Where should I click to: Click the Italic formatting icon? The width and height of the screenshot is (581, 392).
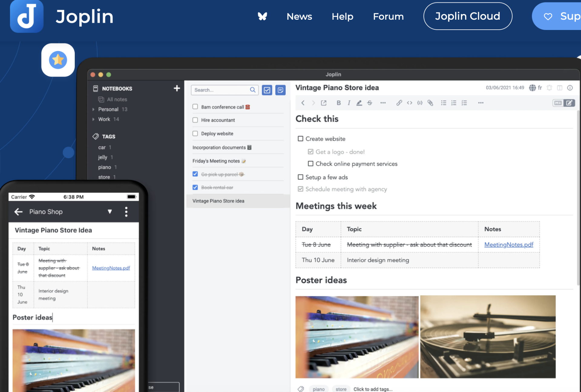[x=349, y=103]
